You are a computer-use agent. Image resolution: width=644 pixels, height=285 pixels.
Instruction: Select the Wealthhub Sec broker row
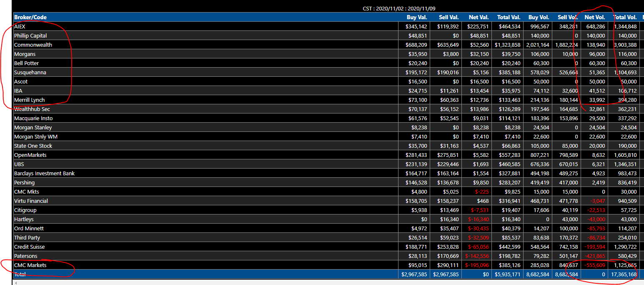328,109
